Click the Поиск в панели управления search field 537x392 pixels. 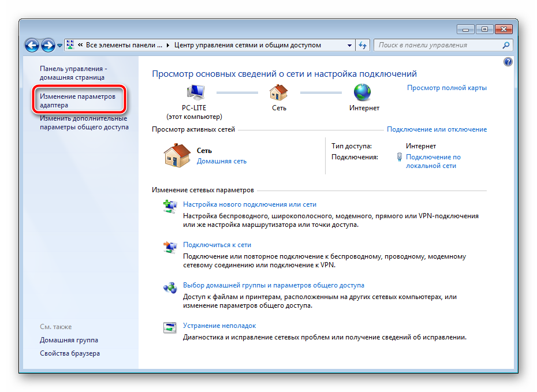coord(439,45)
